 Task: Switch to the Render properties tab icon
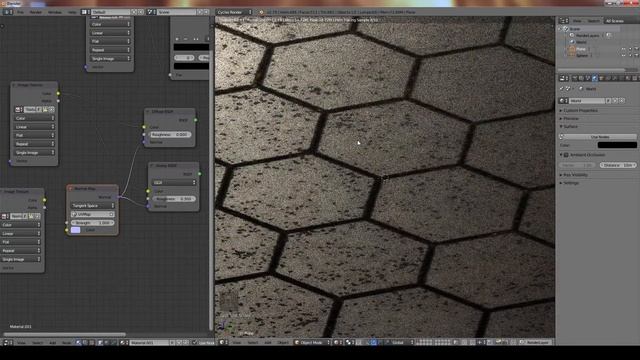[x=575, y=78]
